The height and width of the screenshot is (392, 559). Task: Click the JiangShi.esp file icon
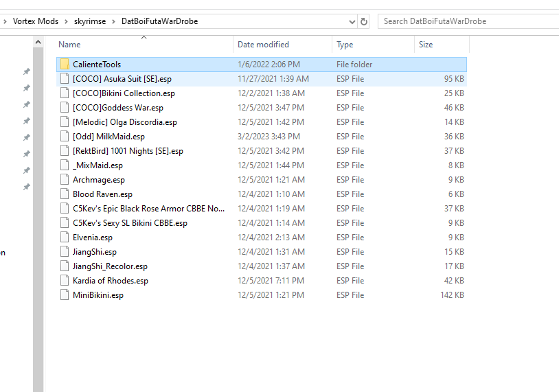coord(65,252)
